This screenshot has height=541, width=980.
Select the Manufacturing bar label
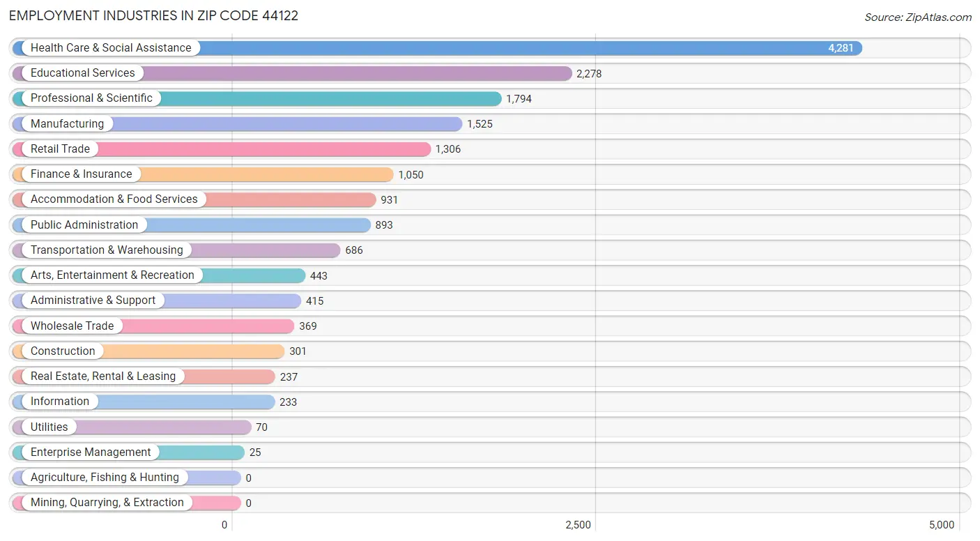(67, 123)
